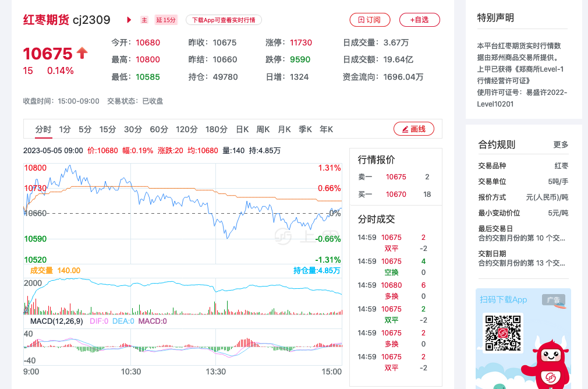Viewport: 588px width, 389px height.
Task: Switch to the 5分 five-minute chart
Action: (x=84, y=129)
